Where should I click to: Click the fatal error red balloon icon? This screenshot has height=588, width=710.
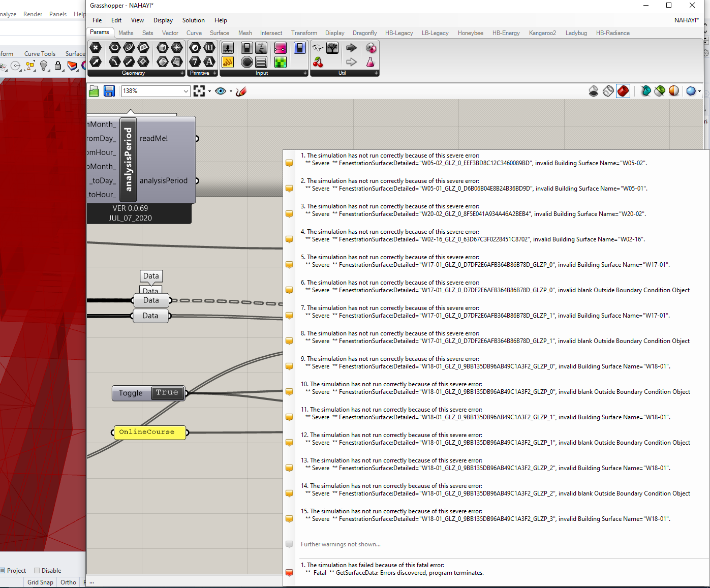coord(289,573)
